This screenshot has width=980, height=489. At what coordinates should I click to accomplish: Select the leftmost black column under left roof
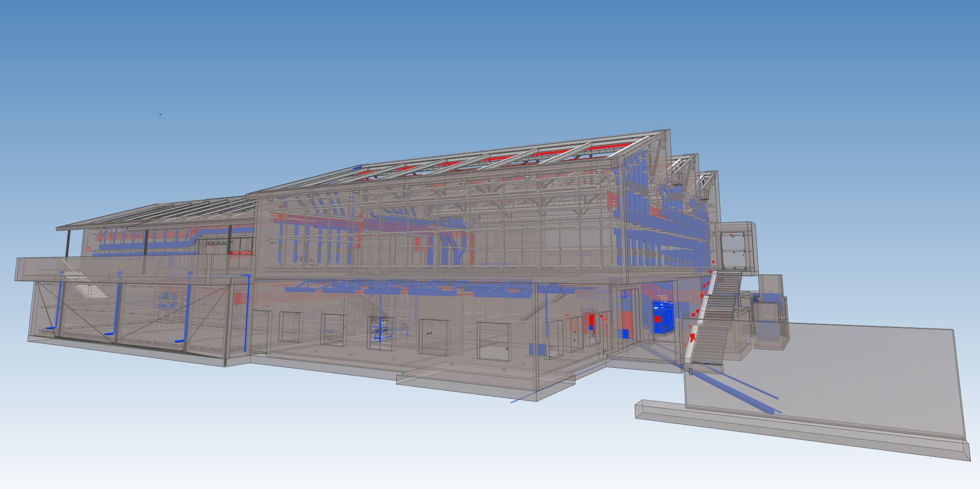(x=67, y=243)
